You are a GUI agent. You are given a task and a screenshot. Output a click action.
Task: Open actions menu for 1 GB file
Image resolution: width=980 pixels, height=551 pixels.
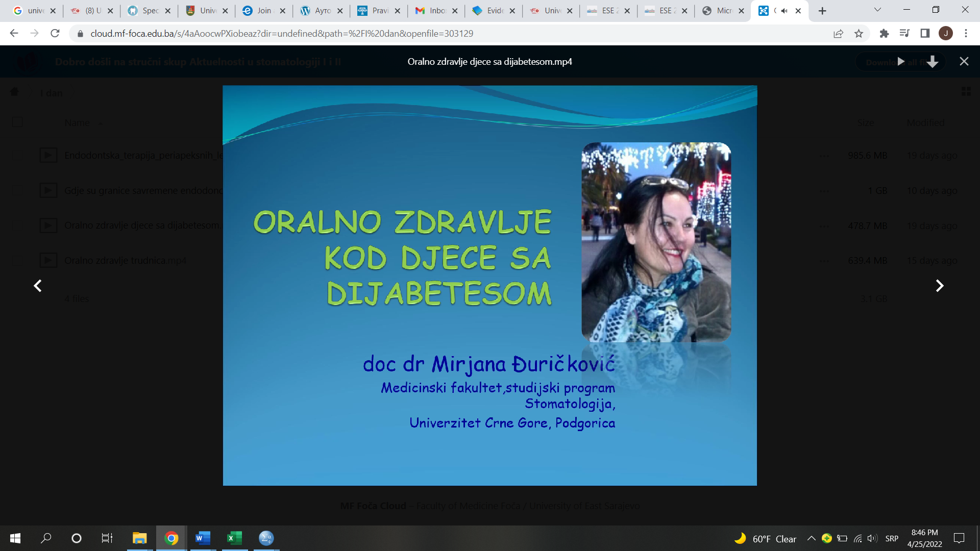[824, 191]
